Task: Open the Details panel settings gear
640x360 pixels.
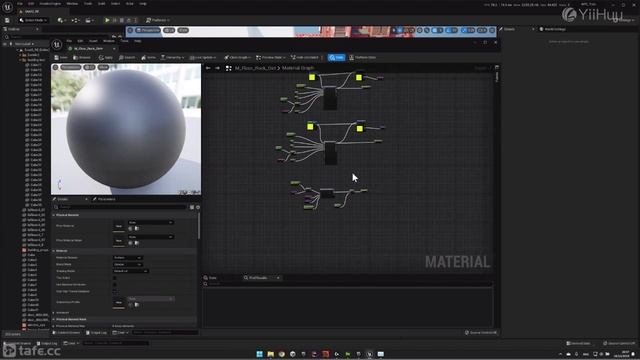Action: (198, 207)
